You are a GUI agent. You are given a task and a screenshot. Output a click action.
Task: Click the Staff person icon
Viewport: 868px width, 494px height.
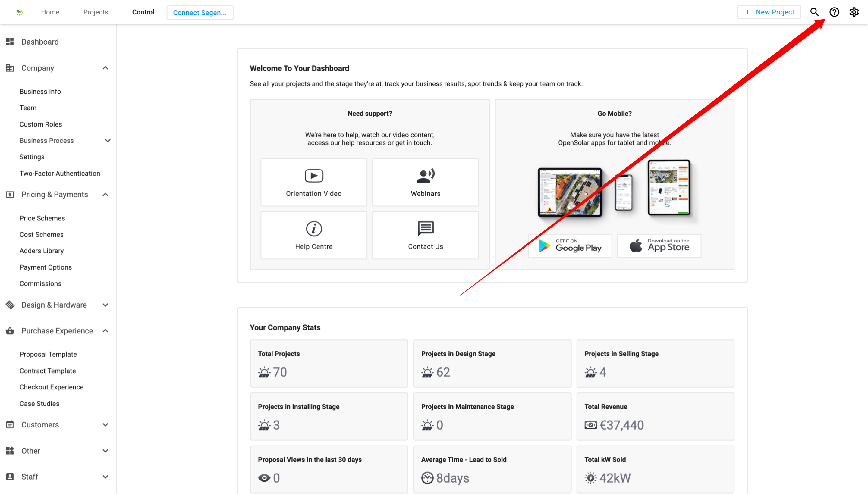(10, 477)
